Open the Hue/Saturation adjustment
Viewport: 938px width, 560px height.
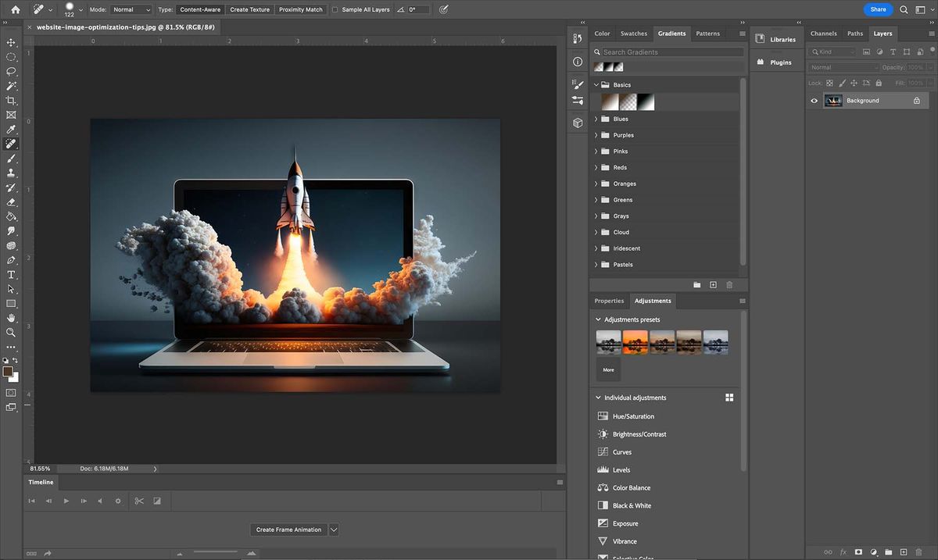(633, 416)
